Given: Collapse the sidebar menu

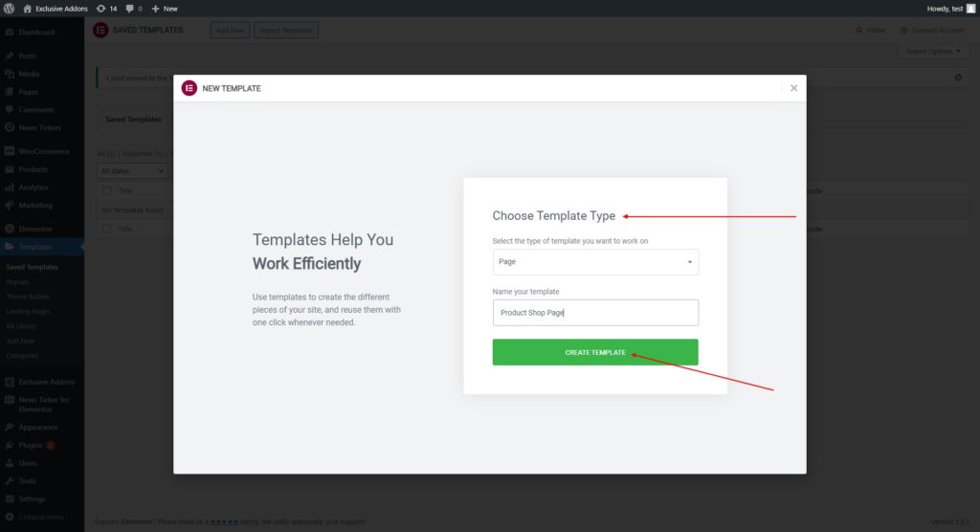Looking at the screenshot, I should pos(40,517).
